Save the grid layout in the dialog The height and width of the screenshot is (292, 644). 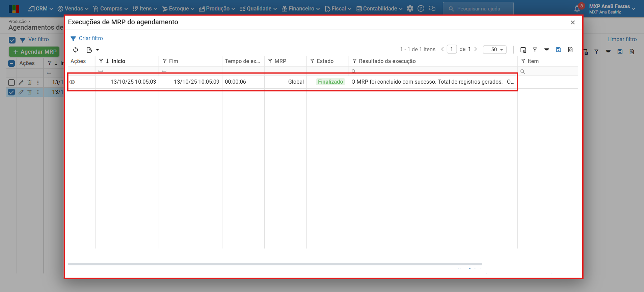[x=559, y=50]
